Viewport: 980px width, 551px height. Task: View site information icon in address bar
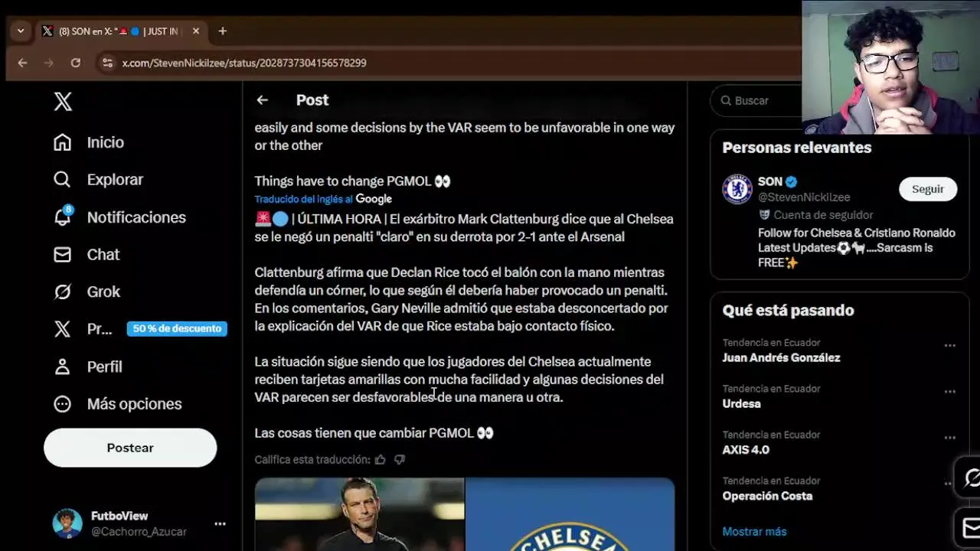click(x=108, y=63)
